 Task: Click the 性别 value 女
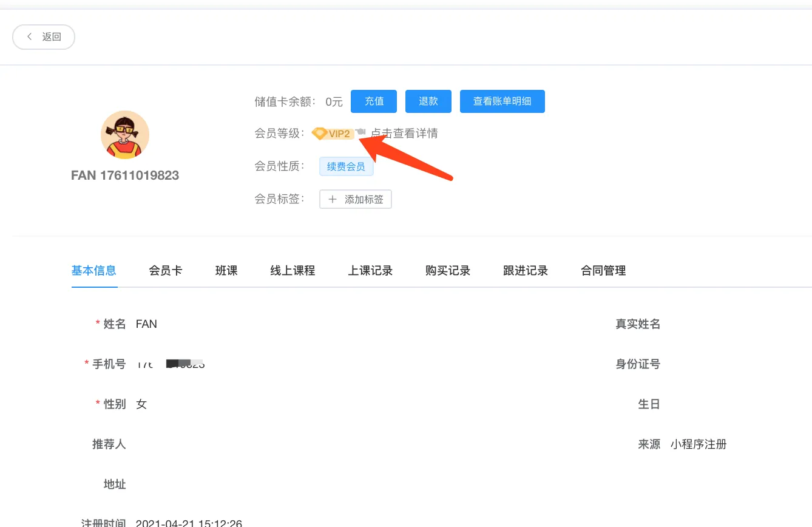(x=141, y=404)
